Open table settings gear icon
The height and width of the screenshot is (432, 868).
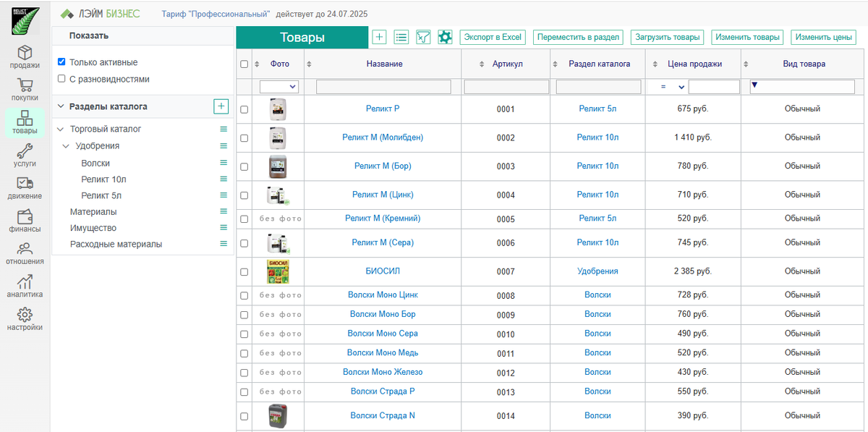pyautogui.click(x=445, y=37)
